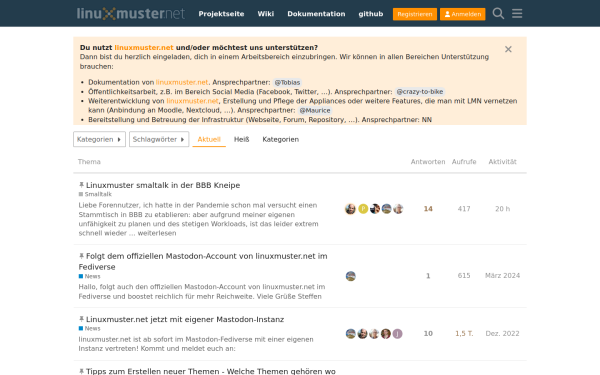Click first poster avatar in BBB Kneipe row
Screen dimensions: 600x375
[350, 209]
